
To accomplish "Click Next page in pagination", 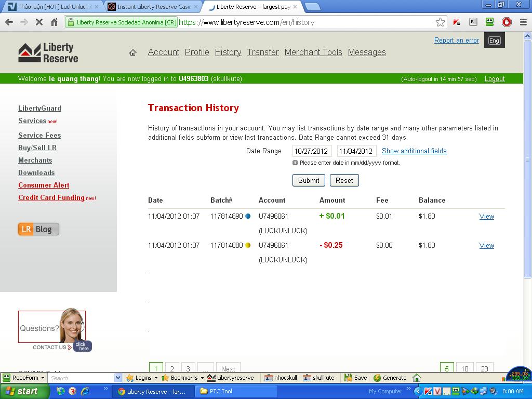I will [x=228, y=368].
